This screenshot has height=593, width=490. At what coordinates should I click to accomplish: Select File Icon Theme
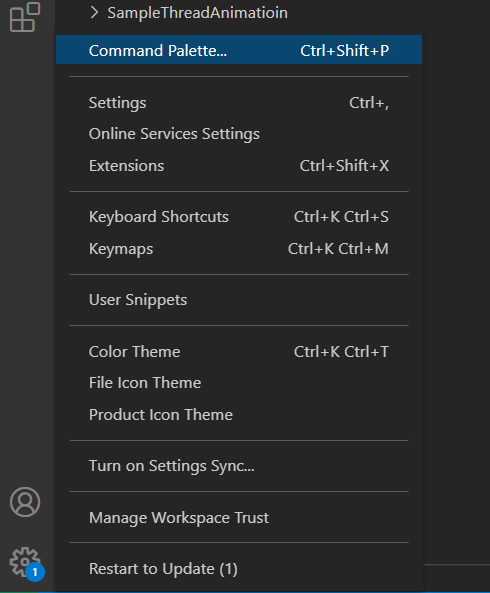(x=239, y=383)
